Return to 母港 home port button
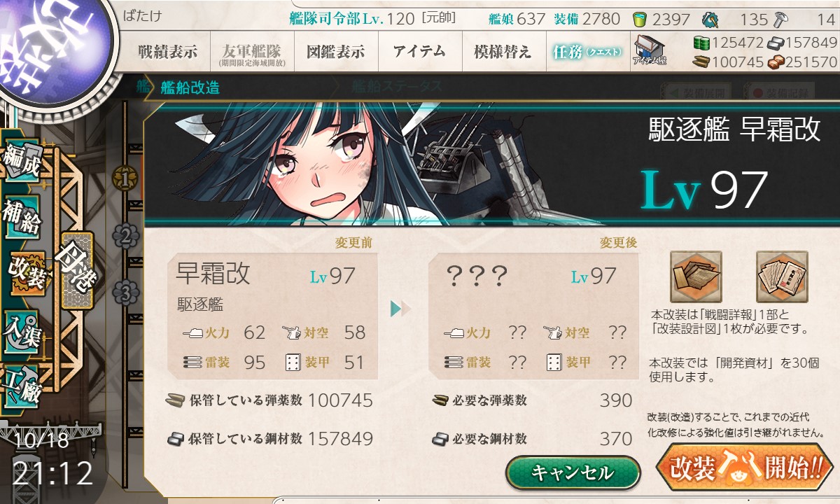Viewport: 840px width, 504px height. click(76, 269)
